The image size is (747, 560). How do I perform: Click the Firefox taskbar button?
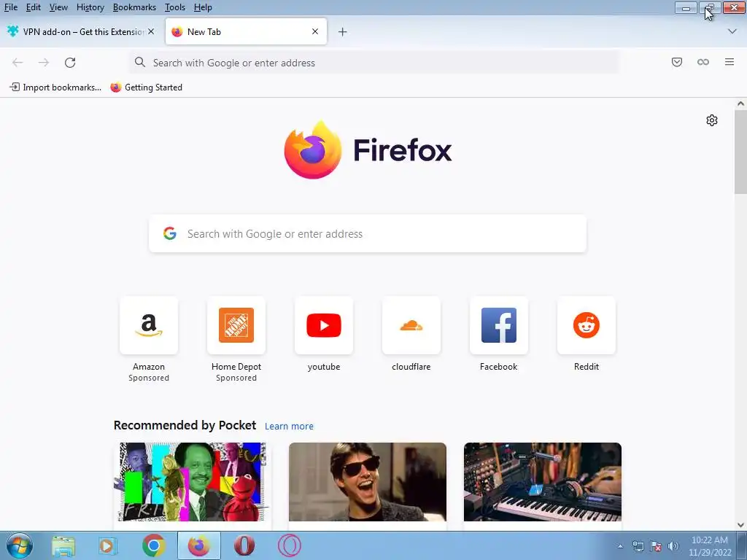tap(198, 545)
